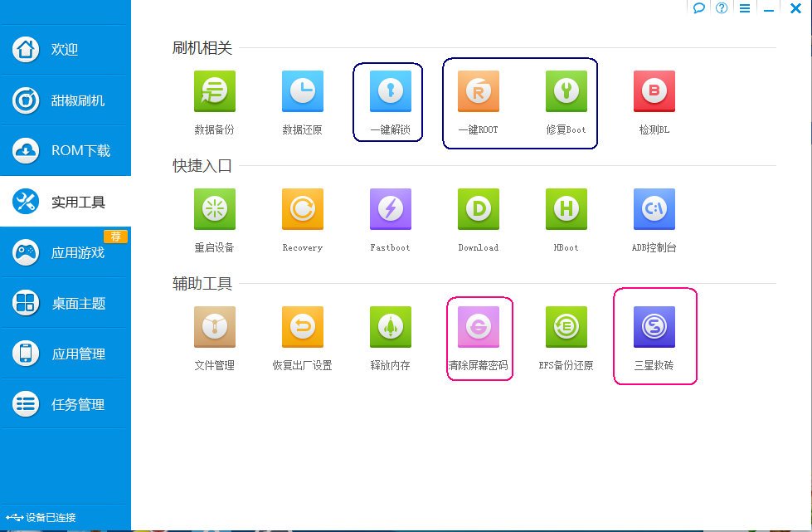Open help via the question mark icon
The height and width of the screenshot is (532, 812).
click(722, 7)
